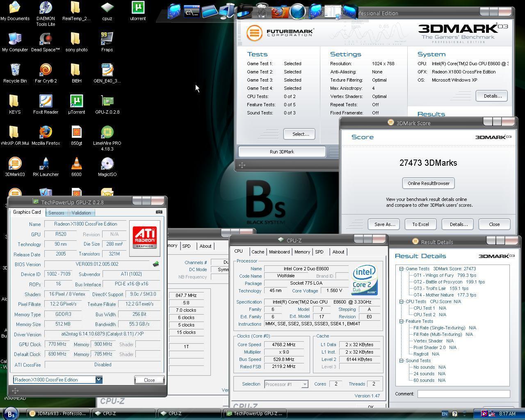Viewport: 525px width, 420px height.
Task: Click the Driver Version field in GPU-Z
Action: click(x=102, y=334)
